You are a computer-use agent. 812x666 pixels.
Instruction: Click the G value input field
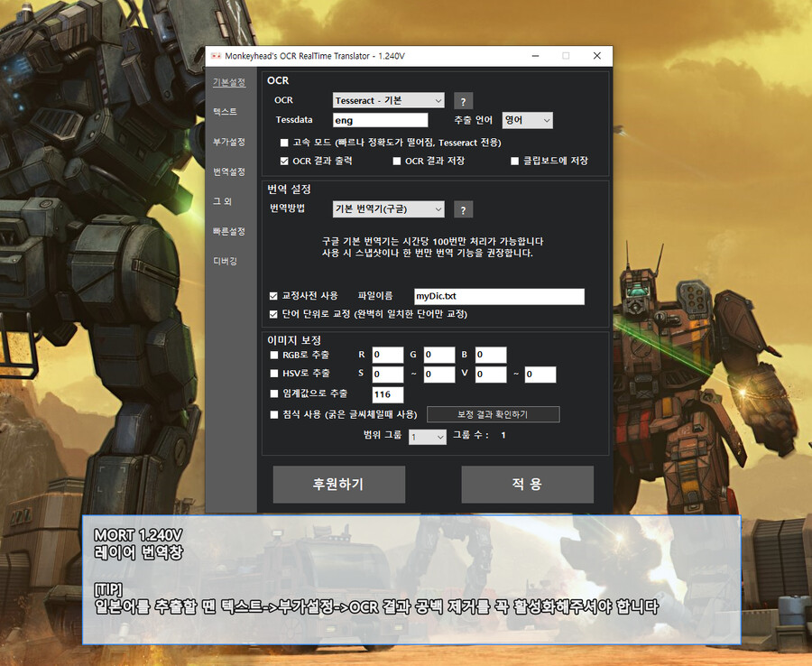tap(439, 355)
